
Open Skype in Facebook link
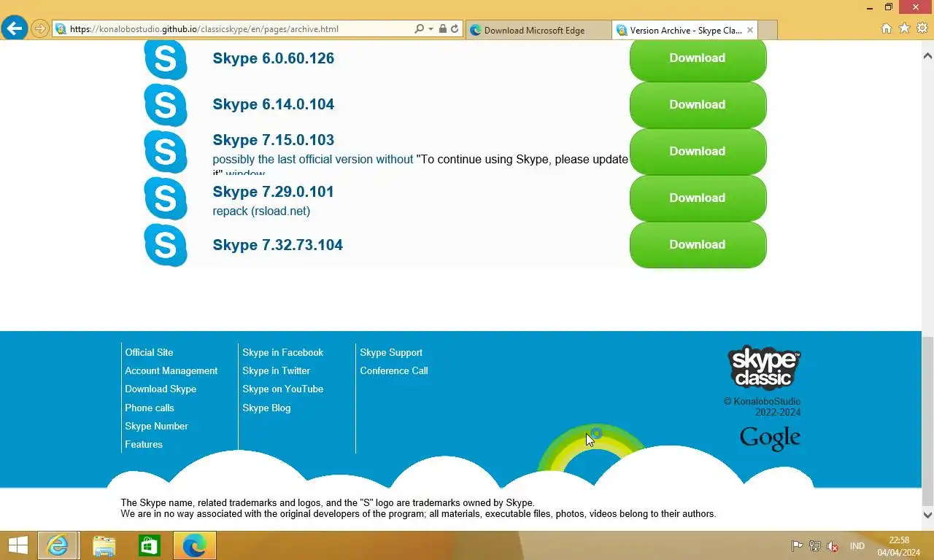click(283, 352)
